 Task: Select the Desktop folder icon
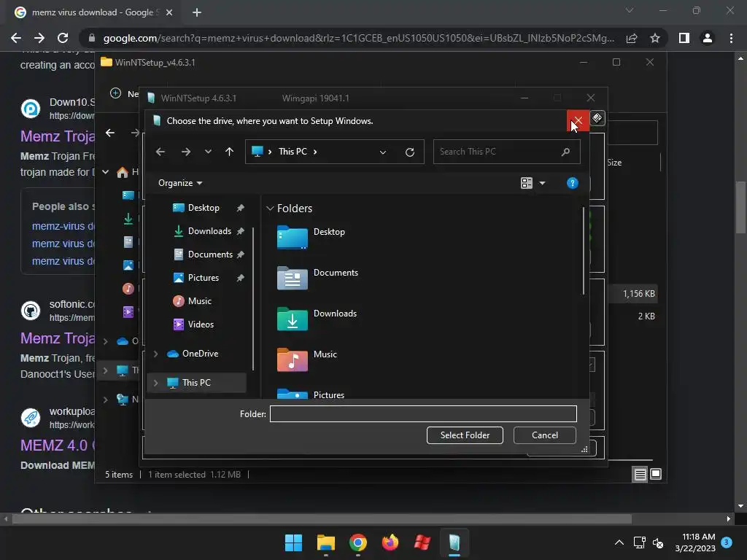pyautogui.click(x=292, y=237)
